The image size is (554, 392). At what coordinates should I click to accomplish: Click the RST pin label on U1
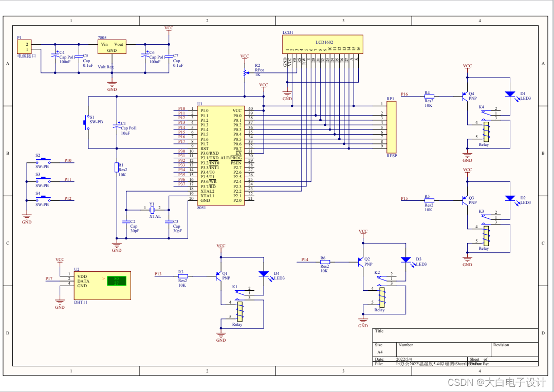coord(204,148)
